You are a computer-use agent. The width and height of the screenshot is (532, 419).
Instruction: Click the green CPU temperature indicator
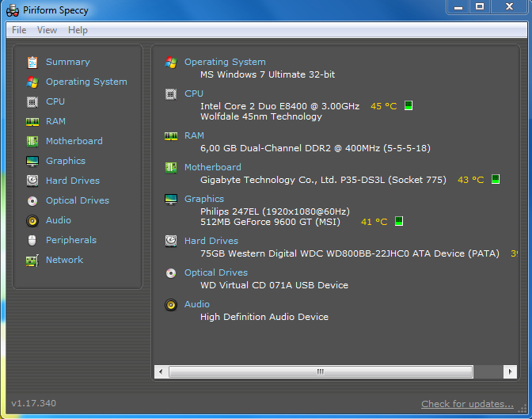point(408,105)
